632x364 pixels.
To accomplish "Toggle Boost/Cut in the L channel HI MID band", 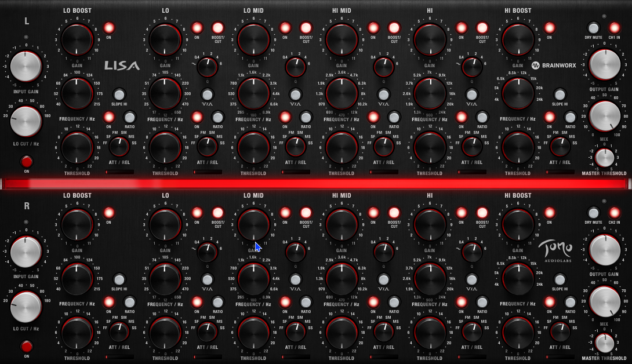I will coord(394,28).
